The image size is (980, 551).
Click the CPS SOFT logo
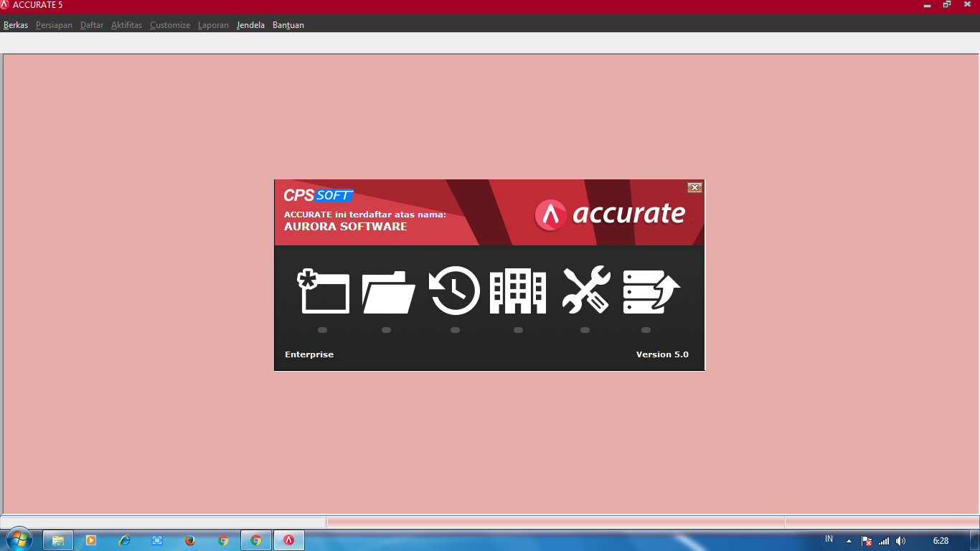click(319, 195)
